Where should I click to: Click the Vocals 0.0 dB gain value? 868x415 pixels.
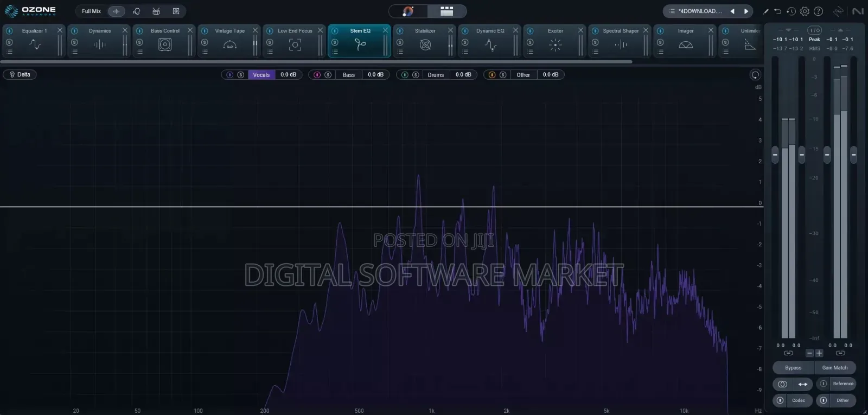pos(289,75)
